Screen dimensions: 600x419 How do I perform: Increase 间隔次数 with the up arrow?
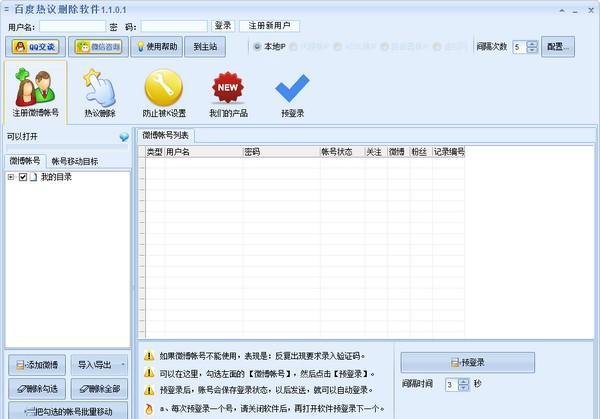(532, 44)
